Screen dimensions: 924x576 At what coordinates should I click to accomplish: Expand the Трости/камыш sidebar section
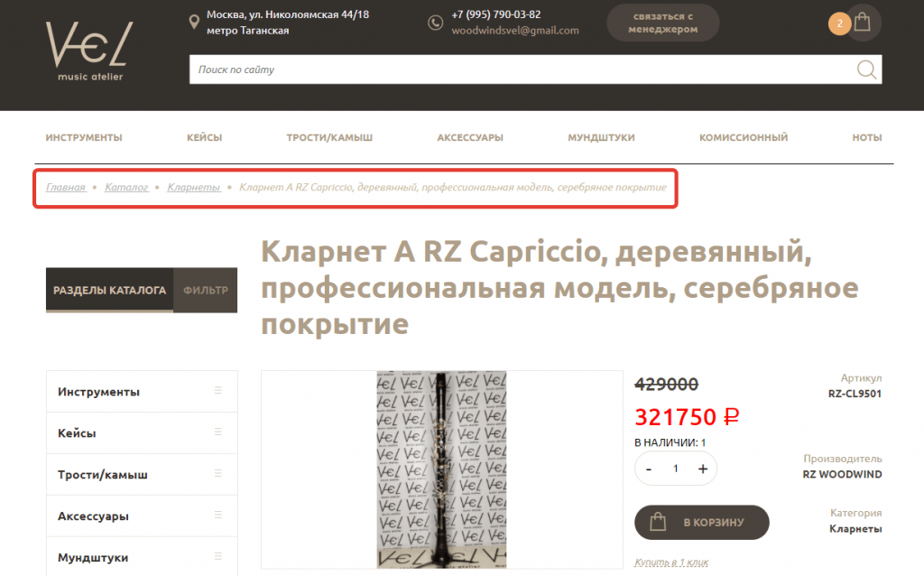142,475
